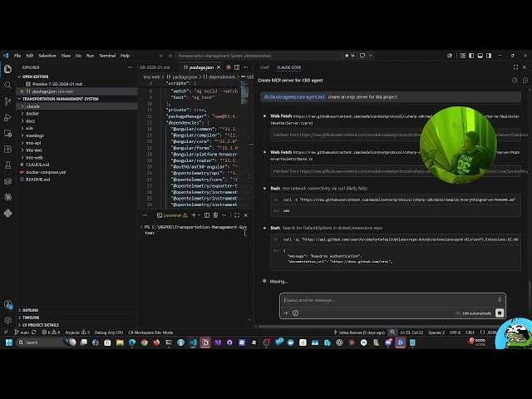Viewport: 532px width, 399px height.
Task: Open docker-compose.yml in the explorer
Action: [x=46, y=172]
